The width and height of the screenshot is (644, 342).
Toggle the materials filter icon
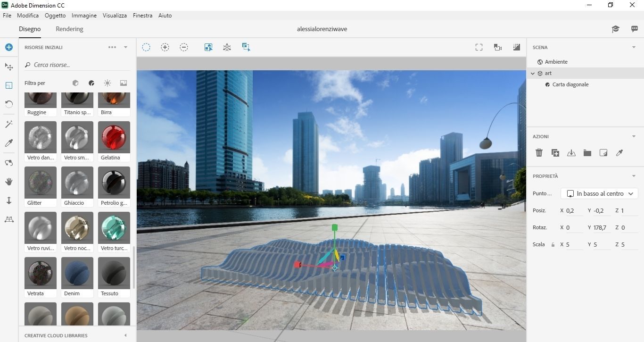tap(91, 83)
